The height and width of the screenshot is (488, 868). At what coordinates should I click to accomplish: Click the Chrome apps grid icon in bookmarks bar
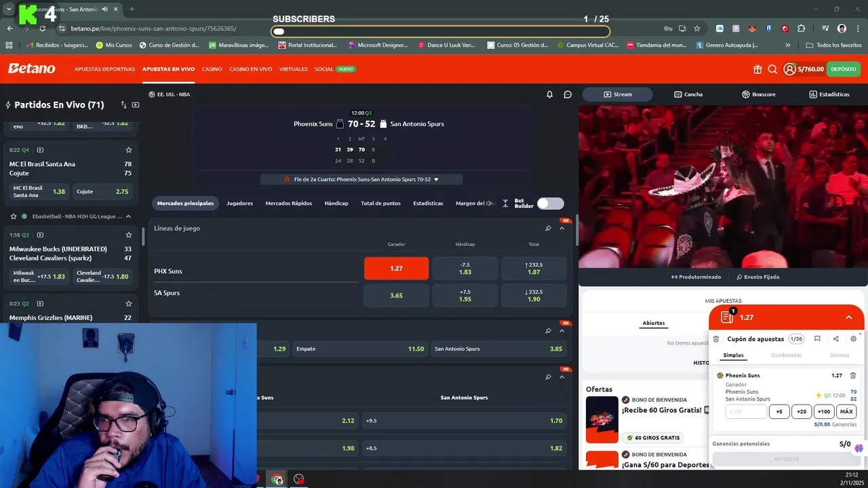9,45
